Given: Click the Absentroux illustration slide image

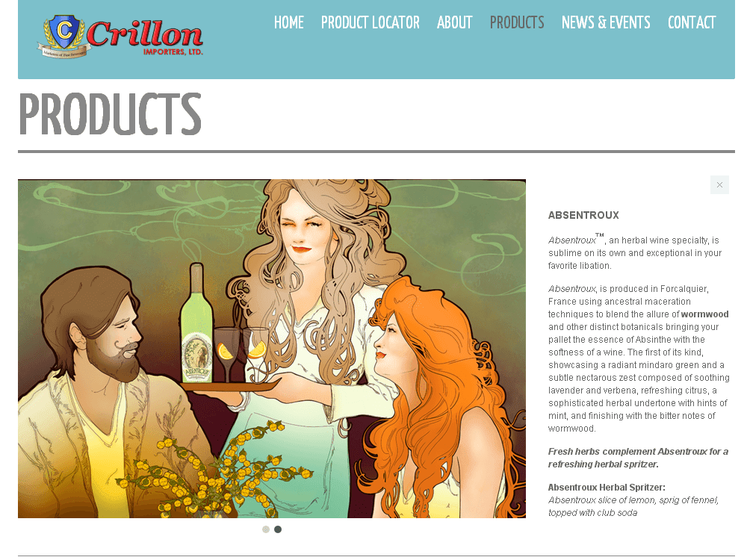Looking at the screenshot, I should tap(272, 349).
